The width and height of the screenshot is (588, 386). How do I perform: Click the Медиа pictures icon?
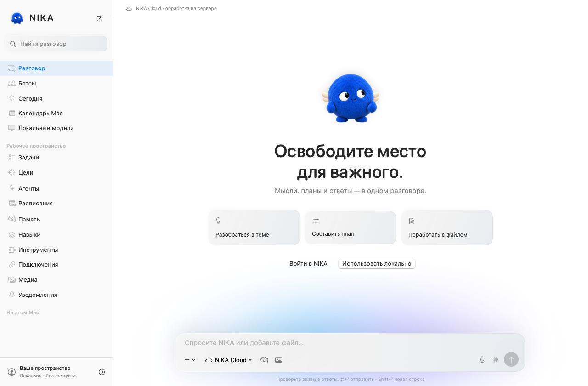click(12, 279)
